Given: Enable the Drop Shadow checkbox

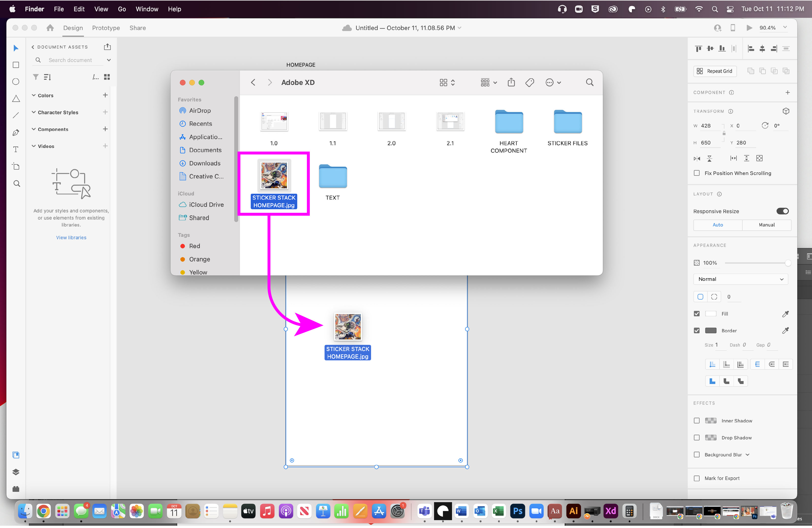Looking at the screenshot, I should tap(697, 438).
